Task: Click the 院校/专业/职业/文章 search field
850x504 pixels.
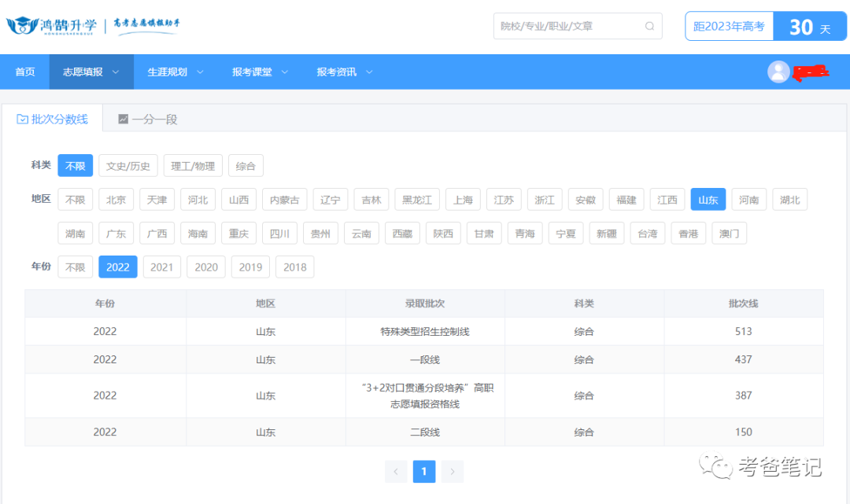Action: pyautogui.click(x=578, y=26)
